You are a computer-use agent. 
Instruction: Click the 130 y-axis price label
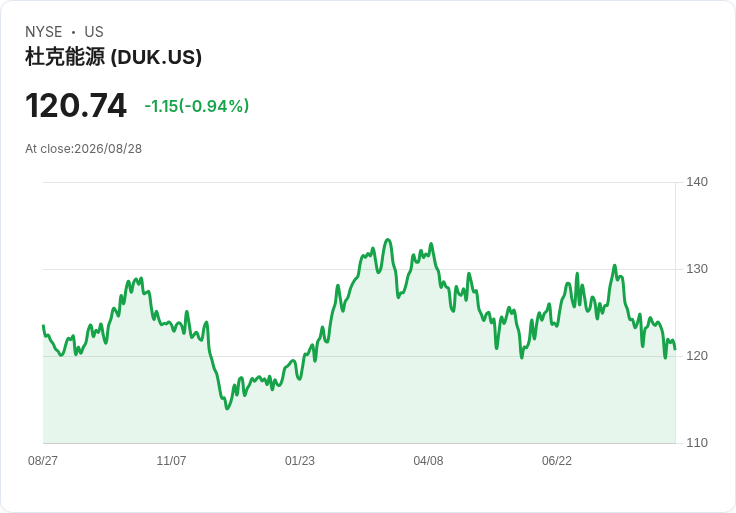point(697,269)
